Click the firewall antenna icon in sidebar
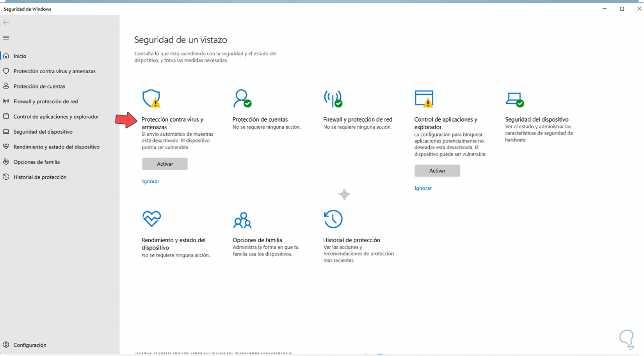The height and width of the screenshot is (356, 644). (x=6, y=101)
